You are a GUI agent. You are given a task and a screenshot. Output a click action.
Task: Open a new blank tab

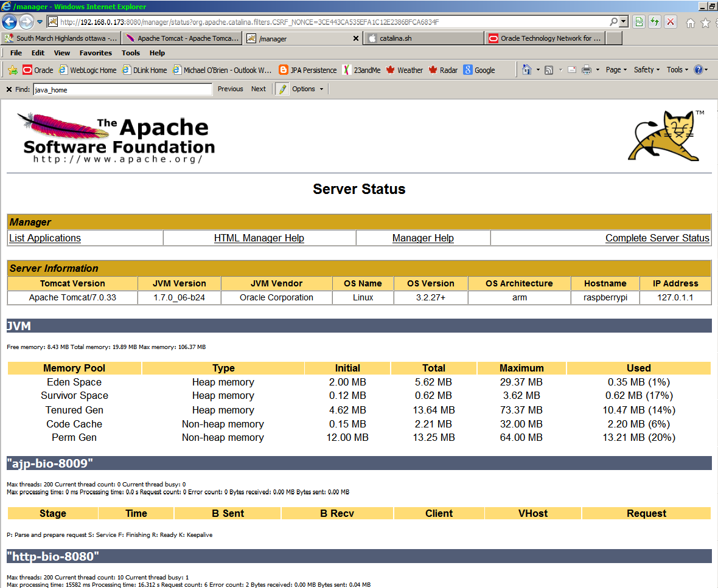614,38
